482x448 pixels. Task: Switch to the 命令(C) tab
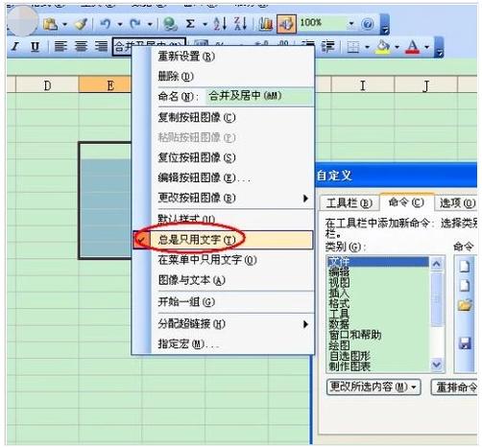point(406,202)
